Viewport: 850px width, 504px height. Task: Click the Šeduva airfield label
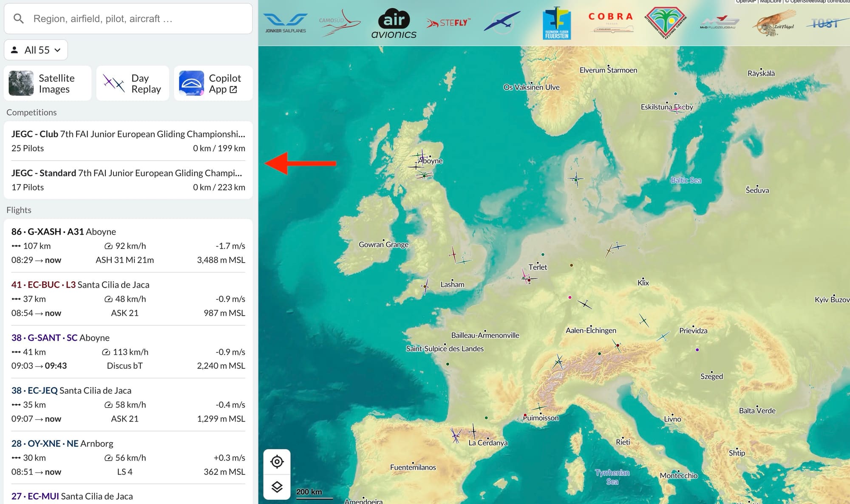(x=757, y=190)
